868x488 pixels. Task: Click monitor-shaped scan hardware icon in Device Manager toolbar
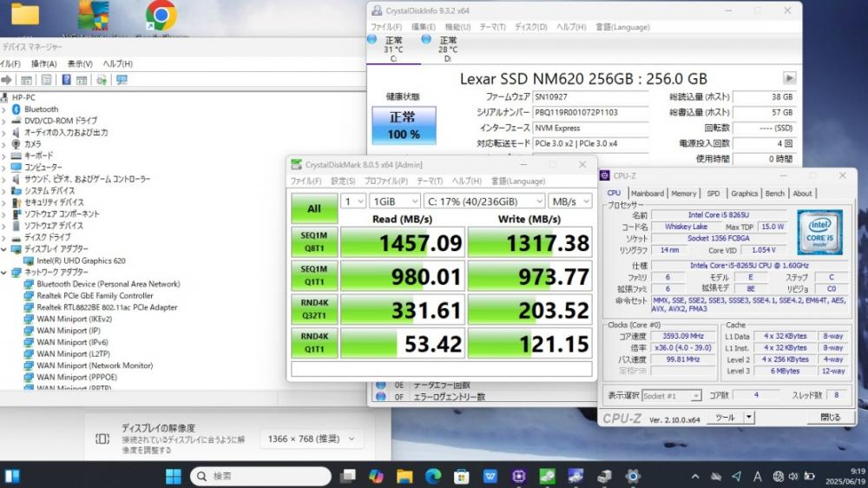122,80
